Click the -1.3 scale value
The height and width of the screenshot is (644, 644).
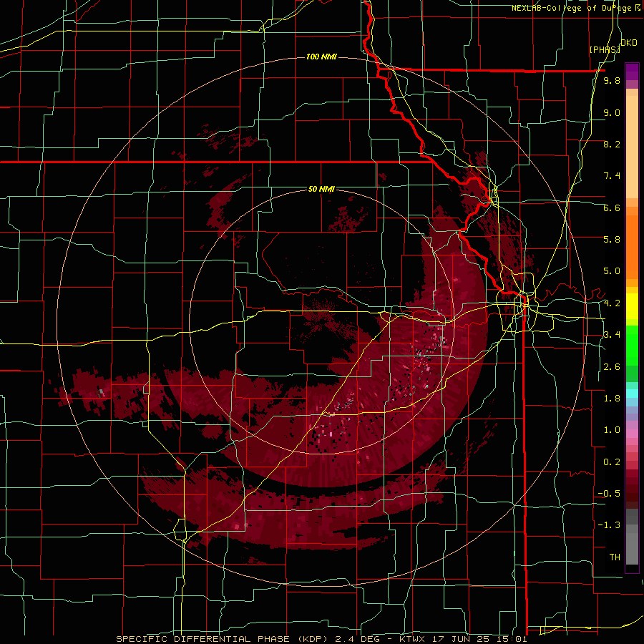[x=609, y=525]
